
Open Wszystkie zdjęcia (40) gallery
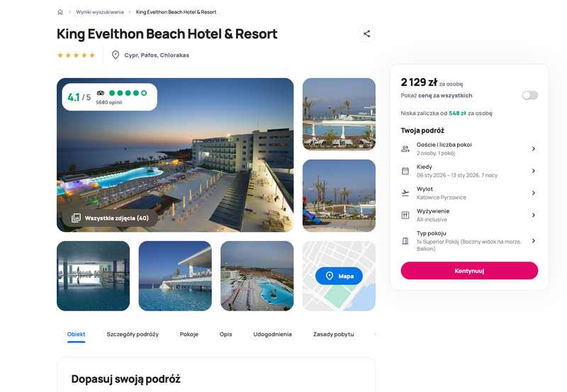pyautogui.click(x=110, y=218)
